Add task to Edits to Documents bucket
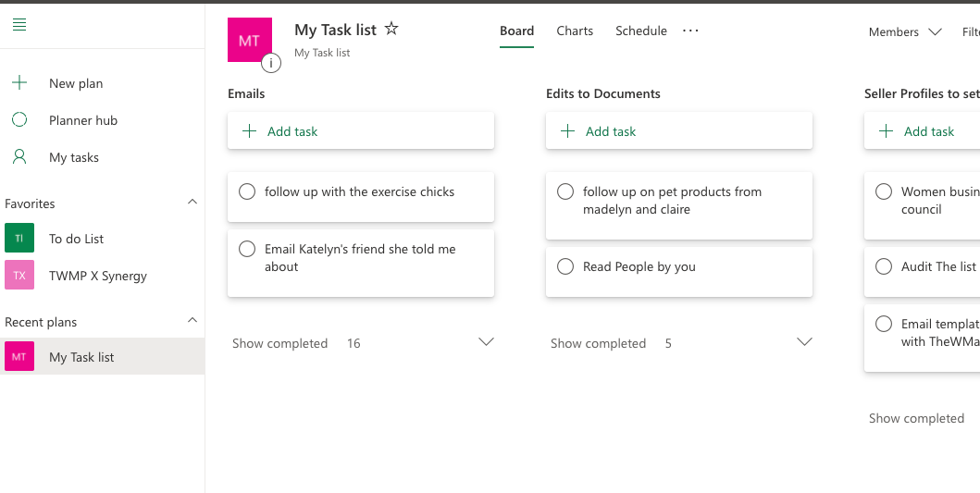 pos(678,130)
